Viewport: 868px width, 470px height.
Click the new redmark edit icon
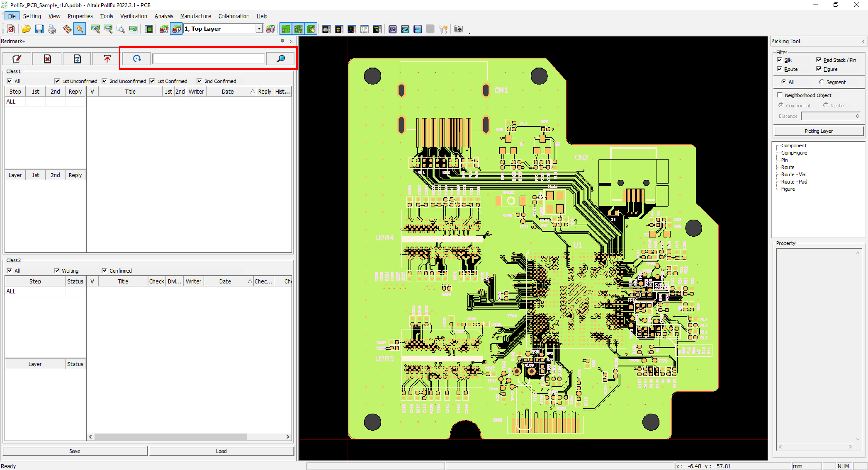pos(17,59)
